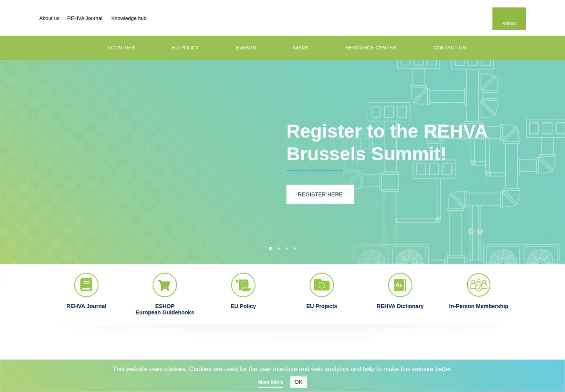The width and height of the screenshot is (565, 392).
Task: Open the More info's cookie link
Action: [271, 382]
